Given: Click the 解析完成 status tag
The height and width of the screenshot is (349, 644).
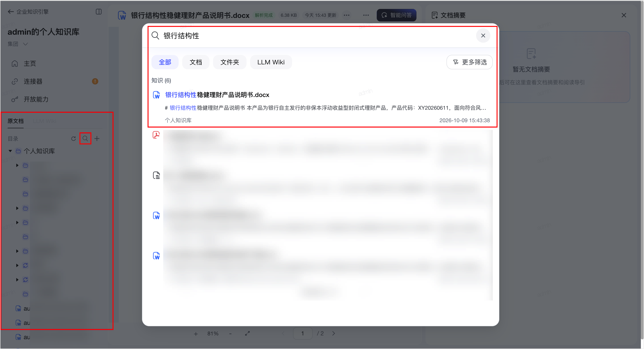Looking at the screenshot, I should click(x=264, y=15).
